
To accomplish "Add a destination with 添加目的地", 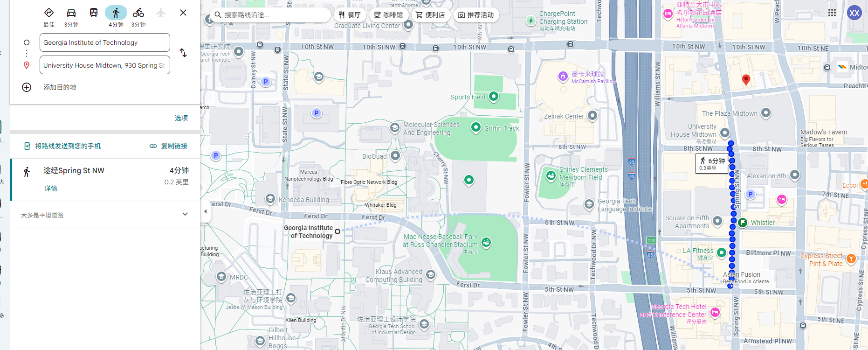I will (x=60, y=87).
